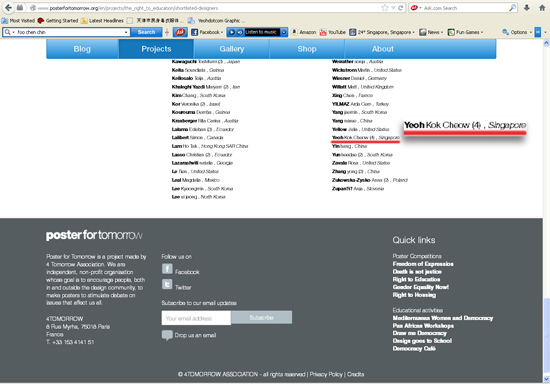Click the Ask.com search magnifier icon
The width and height of the screenshot is (550, 384).
click(x=512, y=8)
